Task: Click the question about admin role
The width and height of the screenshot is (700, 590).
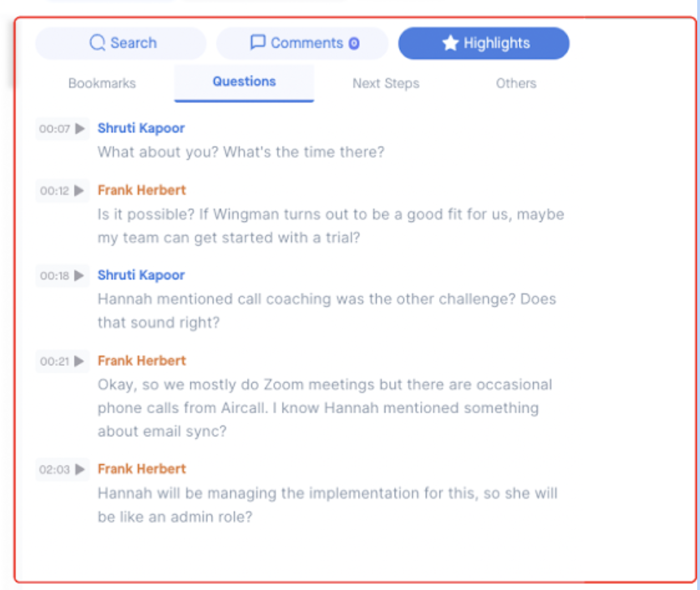Action: 327,505
